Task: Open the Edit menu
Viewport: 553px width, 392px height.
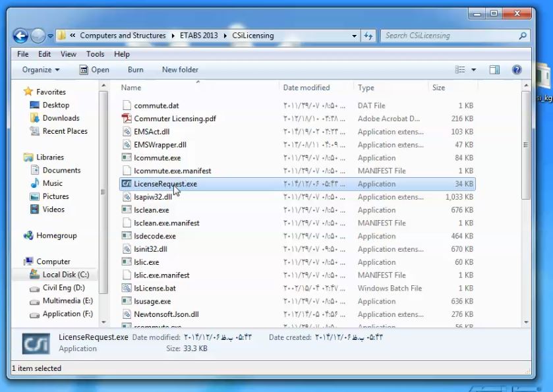Action: (44, 54)
